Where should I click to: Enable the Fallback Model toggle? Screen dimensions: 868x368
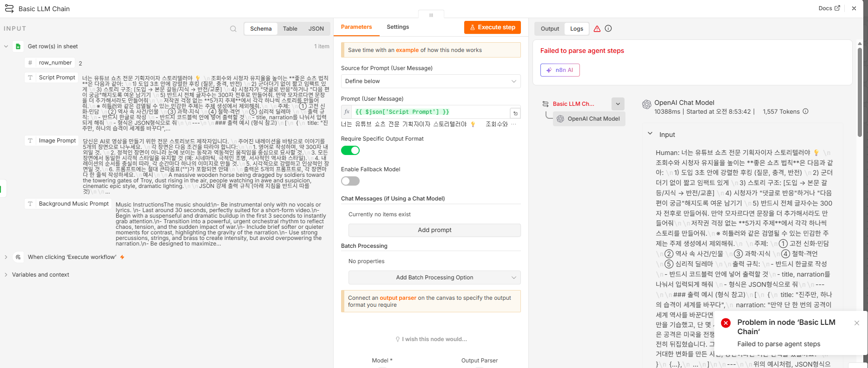(350, 181)
